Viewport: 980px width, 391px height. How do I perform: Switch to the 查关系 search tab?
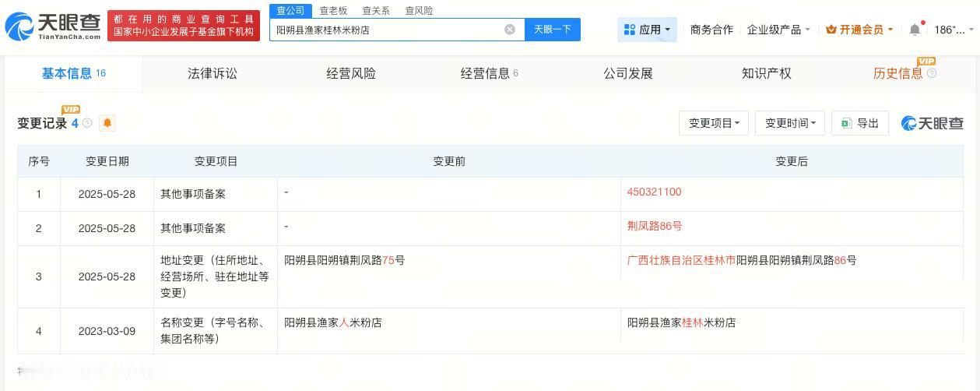pos(376,10)
